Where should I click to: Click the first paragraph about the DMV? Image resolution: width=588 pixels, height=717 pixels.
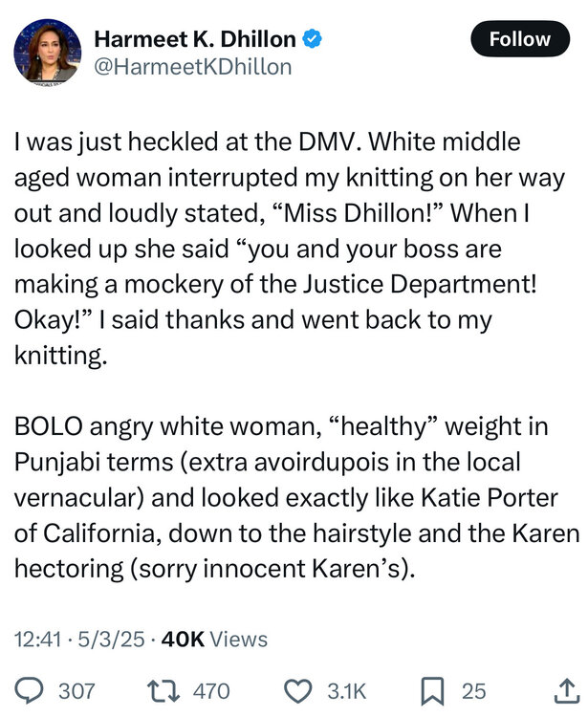pyautogui.click(x=268, y=250)
